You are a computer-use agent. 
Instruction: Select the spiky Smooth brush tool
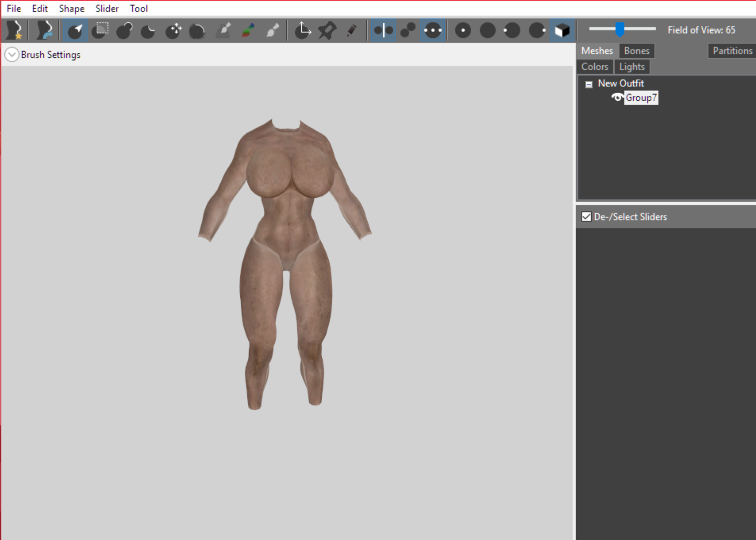point(197,30)
